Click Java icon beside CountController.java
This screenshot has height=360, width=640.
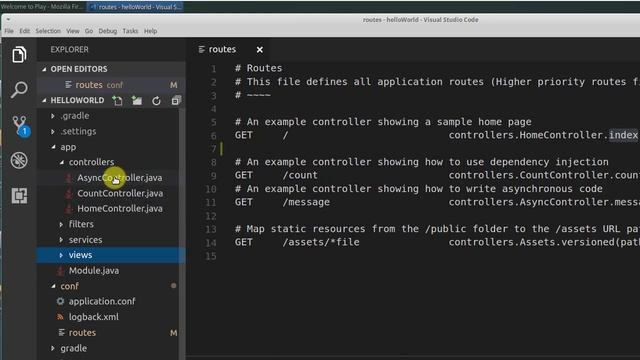click(x=69, y=193)
